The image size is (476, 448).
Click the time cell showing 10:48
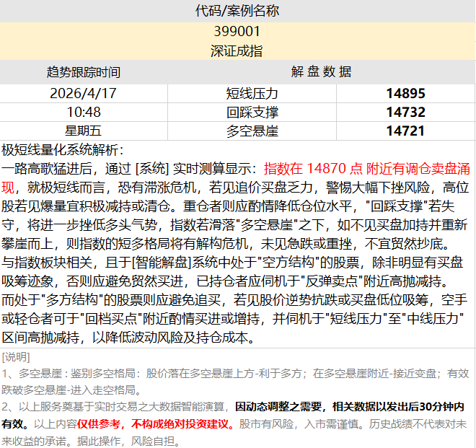click(84, 112)
